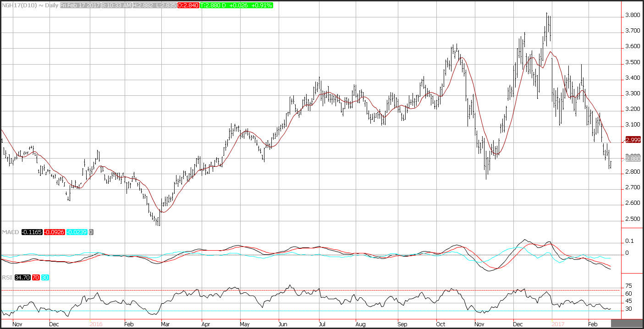Click the red O:2.840 open price tag

(x=189, y=5)
